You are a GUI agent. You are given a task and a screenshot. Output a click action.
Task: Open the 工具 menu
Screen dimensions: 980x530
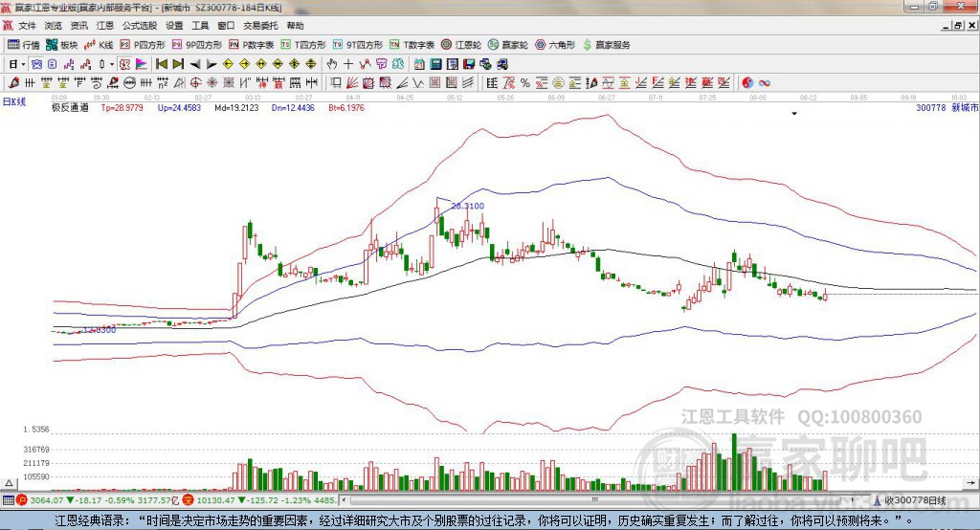pos(200,26)
